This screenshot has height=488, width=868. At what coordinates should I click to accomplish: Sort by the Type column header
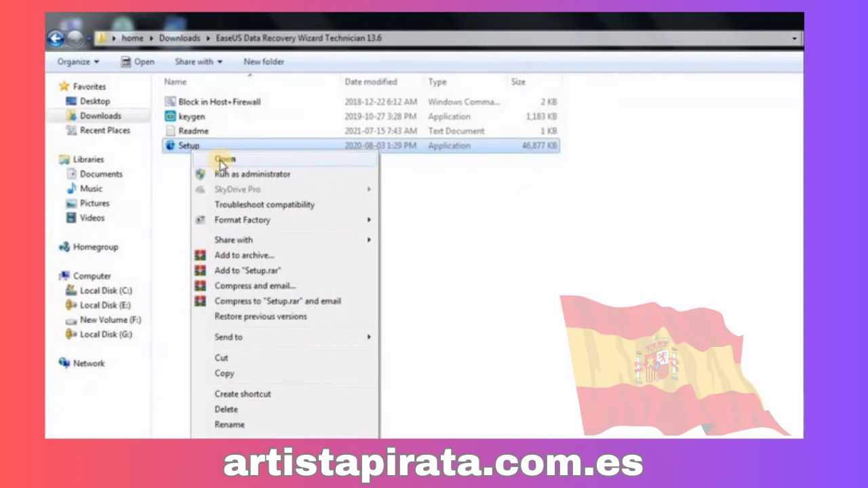tap(437, 82)
